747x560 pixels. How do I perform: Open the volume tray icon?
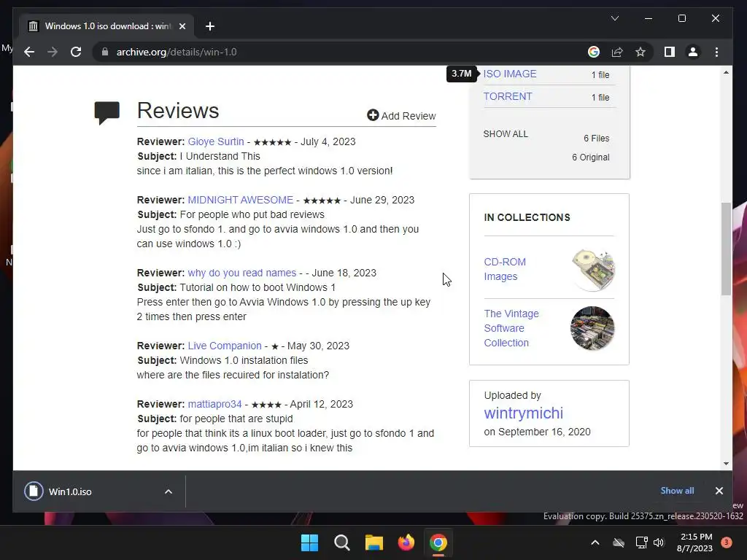659,542
